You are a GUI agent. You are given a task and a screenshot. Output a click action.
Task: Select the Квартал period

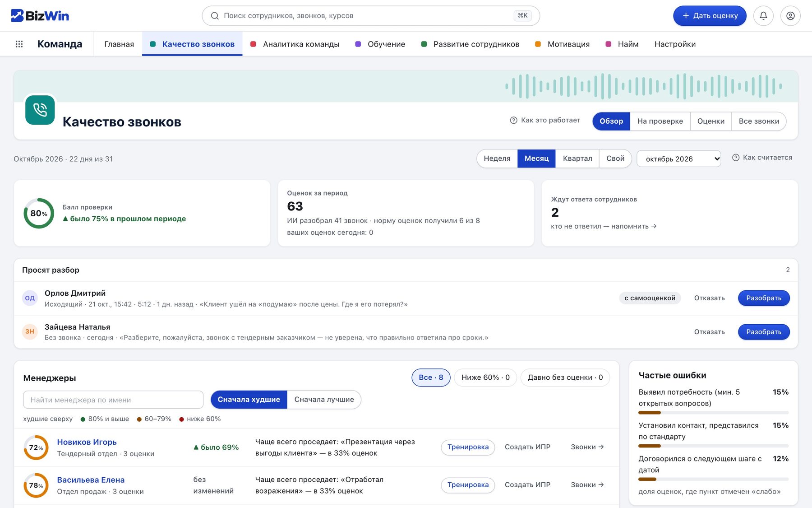(577, 158)
